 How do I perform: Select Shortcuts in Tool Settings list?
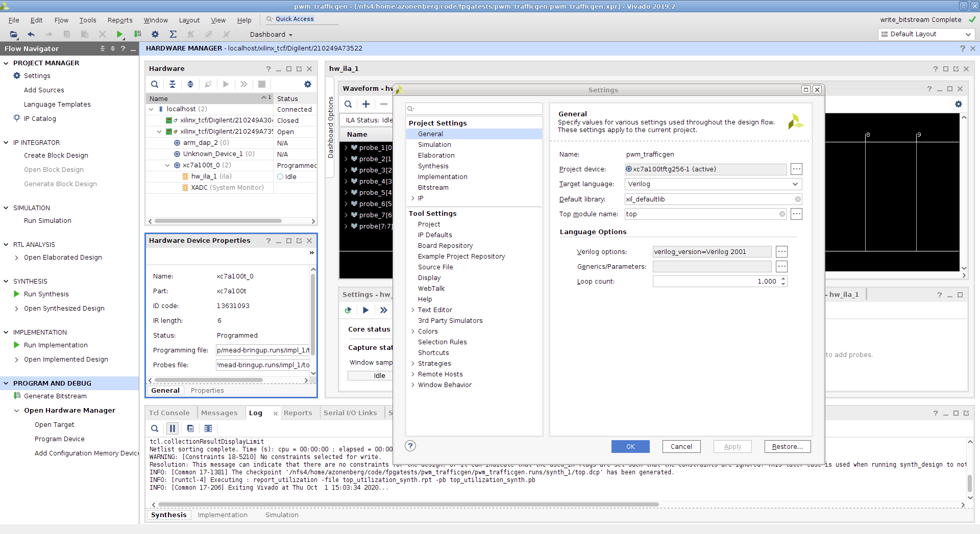pos(433,353)
